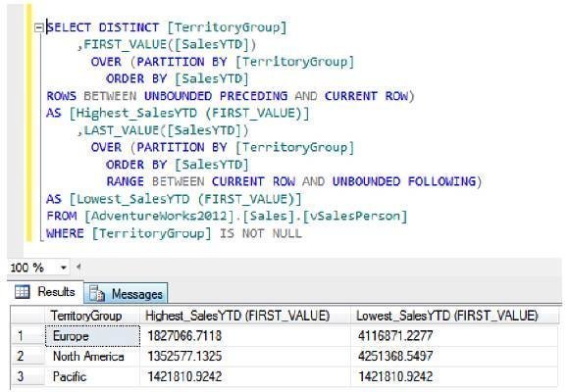Select row 1 header in results grid
The width and height of the screenshot is (569, 392).
pyautogui.click(x=27, y=336)
